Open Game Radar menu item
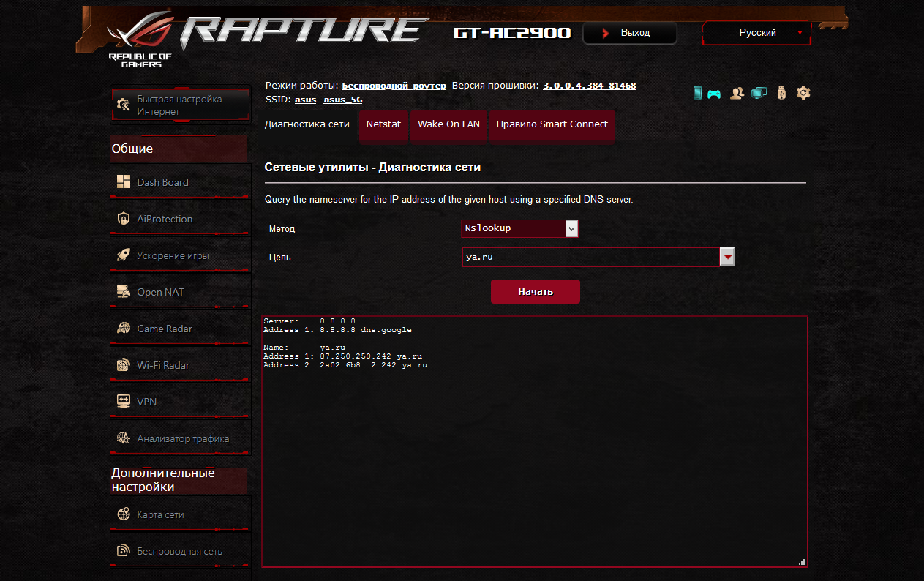This screenshot has width=924, height=581. pyautogui.click(x=179, y=329)
